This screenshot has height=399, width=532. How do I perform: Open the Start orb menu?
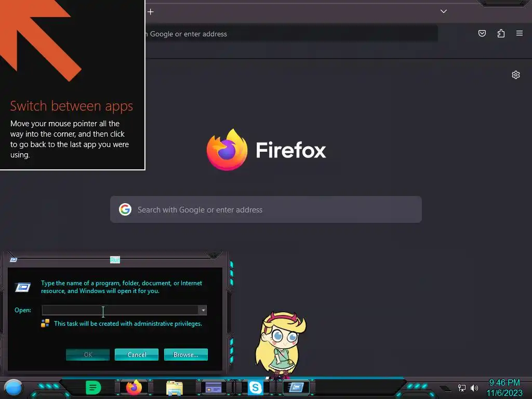(x=14, y=388)
